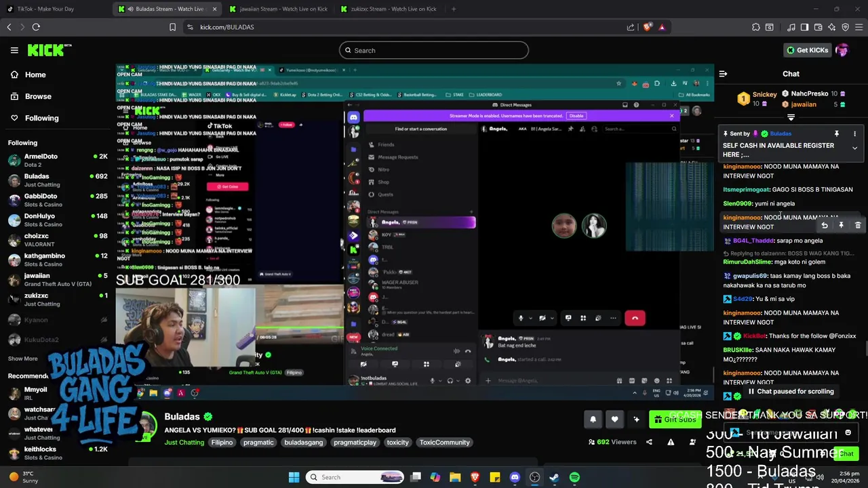Share the Buladas stream
Screen dimensions: 868x488
tap(649, 442)
